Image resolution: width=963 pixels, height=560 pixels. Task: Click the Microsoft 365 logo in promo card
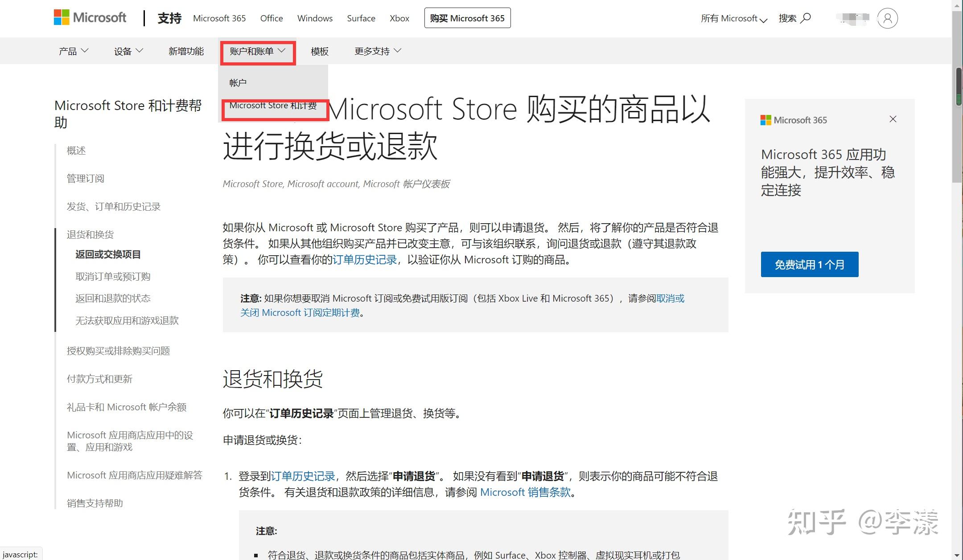[794, 120]
